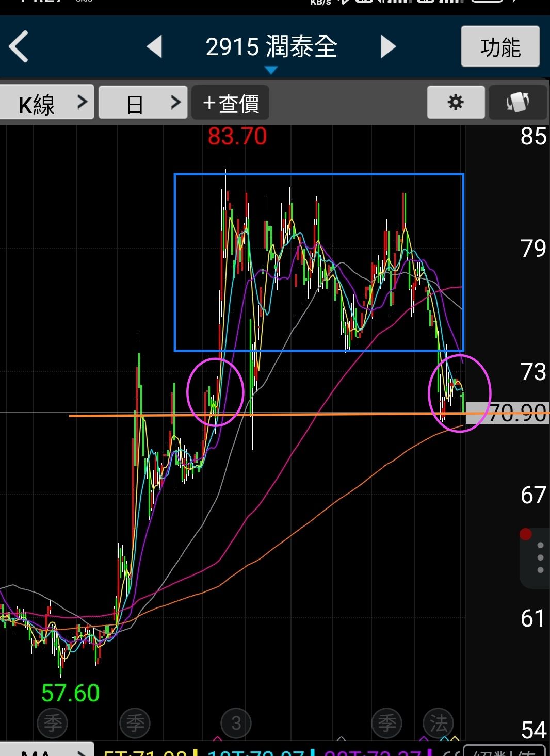
Task: Click the 67 price axis label
Action: pyautogui.click(x=533, y=495)
